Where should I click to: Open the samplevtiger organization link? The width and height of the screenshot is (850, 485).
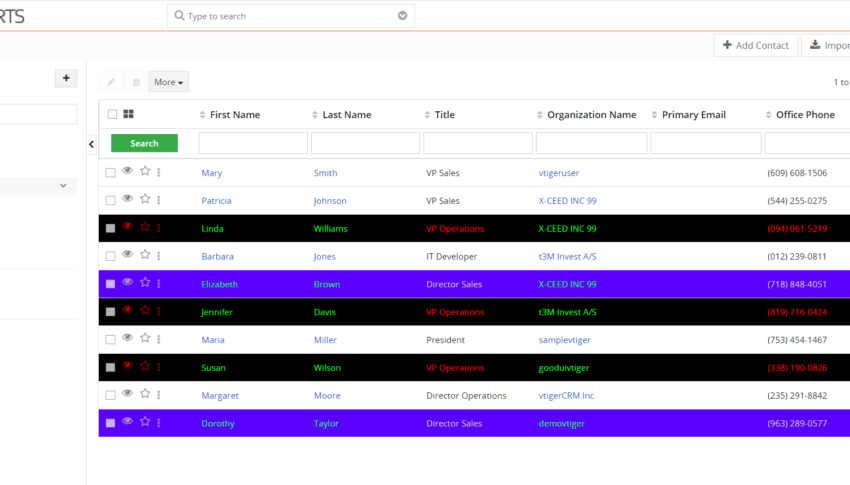pos(564,340)
